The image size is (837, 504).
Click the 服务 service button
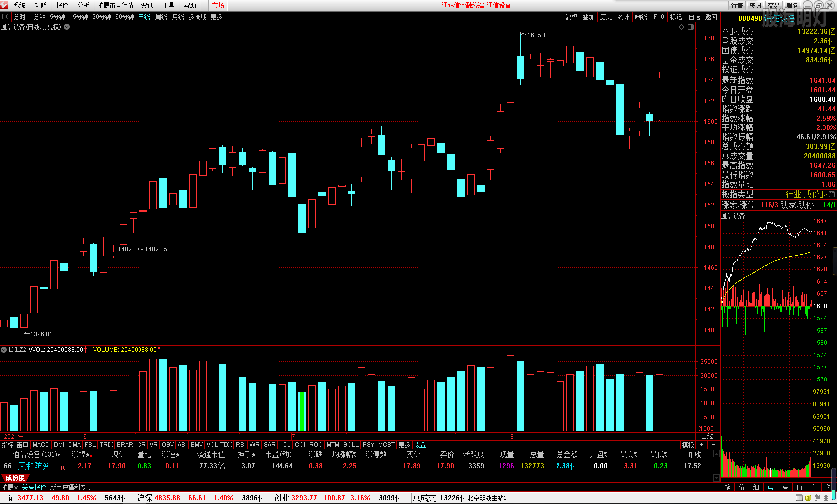pyautogui.click(x=792, y=5)
